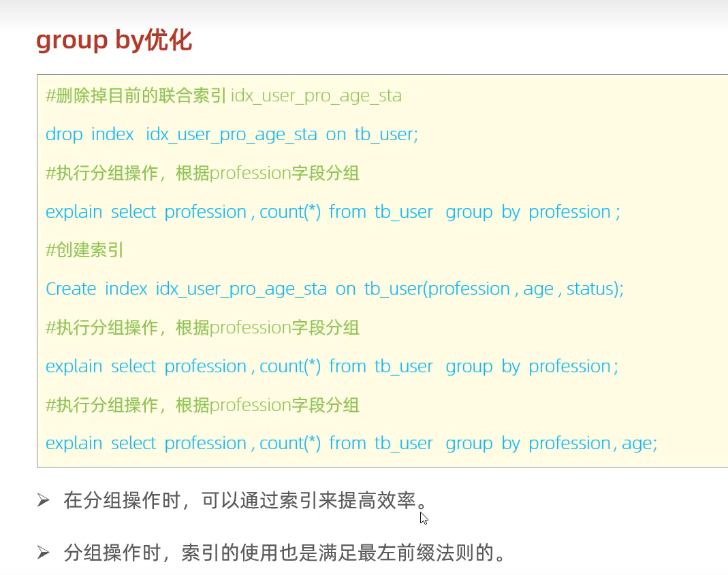Click the explain statement directly above "#创建索引"
The height and width of the screenshot is (575, 728).
pos(332,212)
